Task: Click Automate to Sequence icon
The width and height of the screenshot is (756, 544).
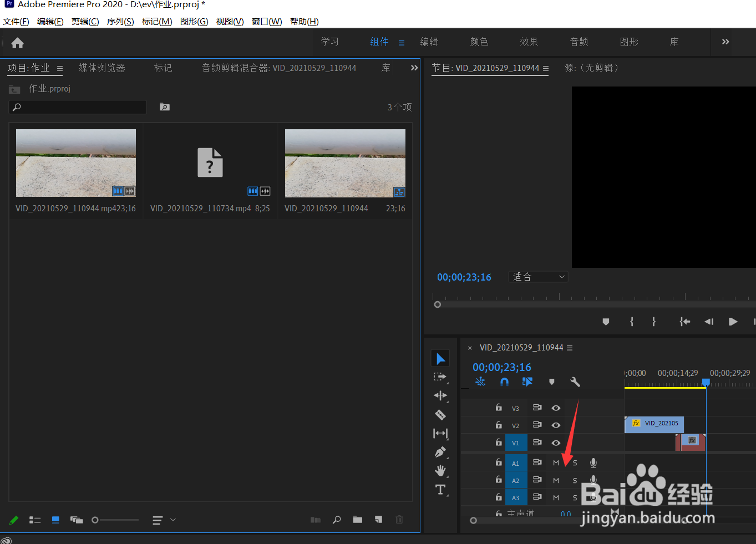Action: click(x=316, y=520)
